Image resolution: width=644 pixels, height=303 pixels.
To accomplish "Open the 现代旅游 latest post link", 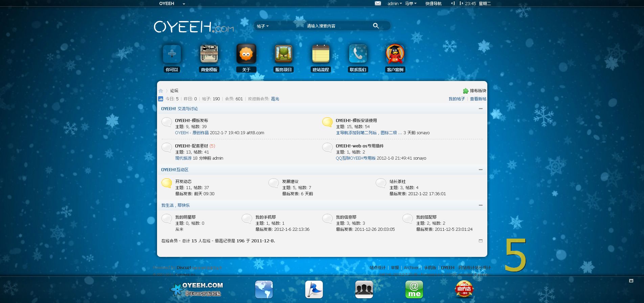I will (183, 158).
